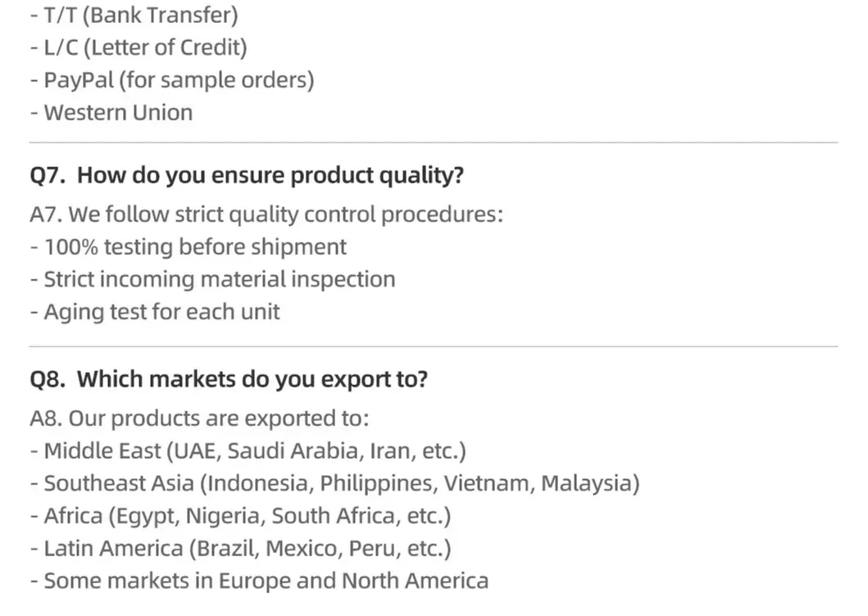The width and height of the screenshot is (868, 616).
Task: Select the Southeast Asia region label
Action: [x=119, y=483]
